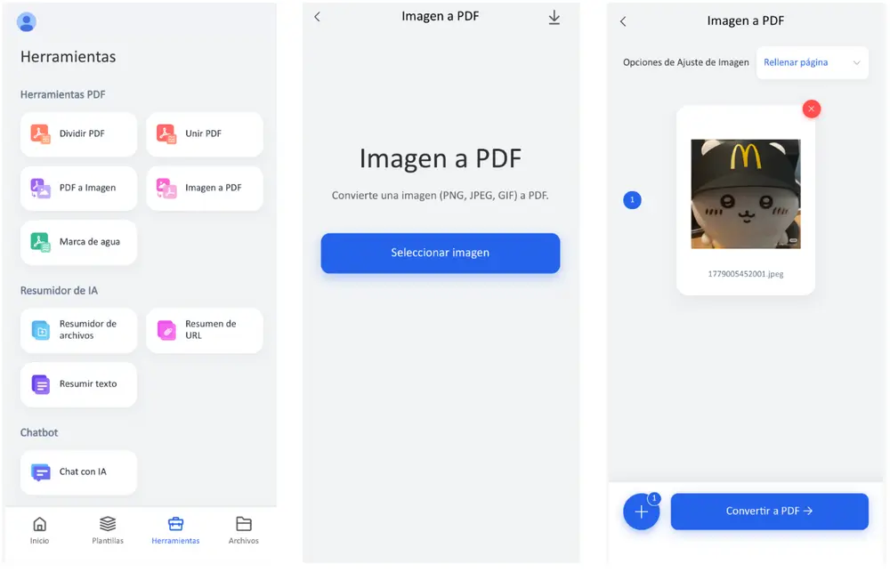Open Chat con IA

point(78,472)
